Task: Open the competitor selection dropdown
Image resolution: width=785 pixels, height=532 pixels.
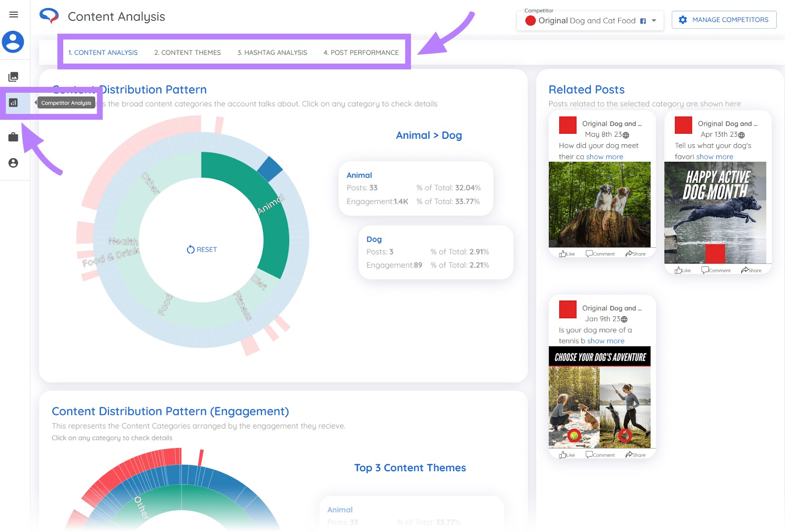Action: pyautogui.click(x=654, y=21)
